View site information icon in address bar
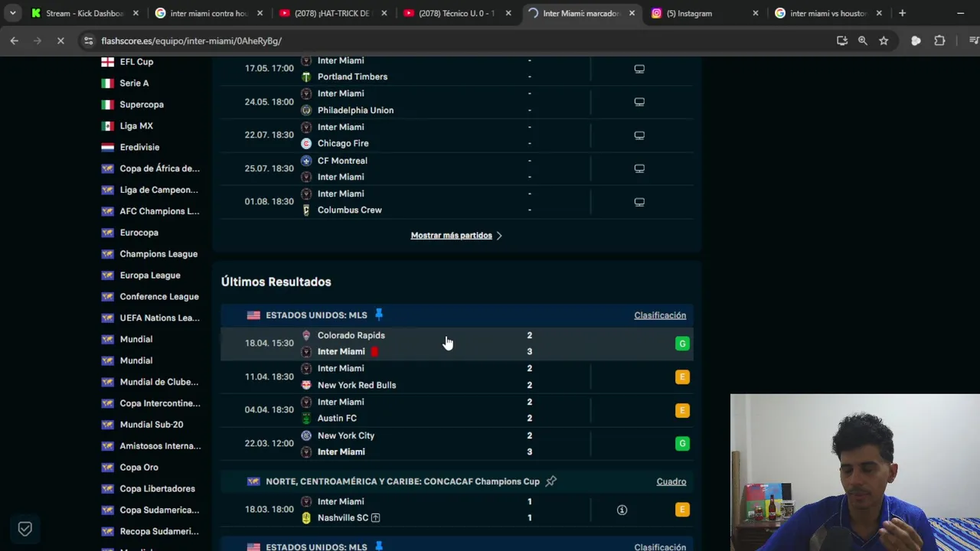 coord(88,41)
